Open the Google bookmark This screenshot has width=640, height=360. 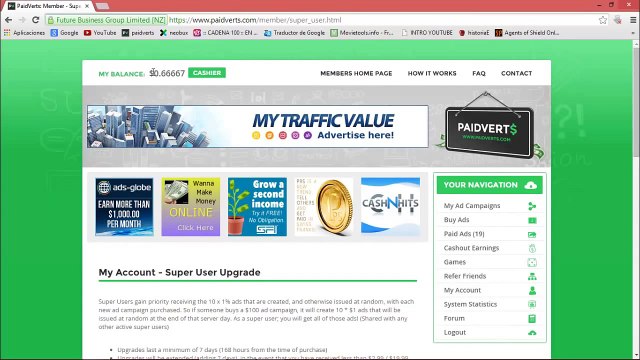[64, 33]
